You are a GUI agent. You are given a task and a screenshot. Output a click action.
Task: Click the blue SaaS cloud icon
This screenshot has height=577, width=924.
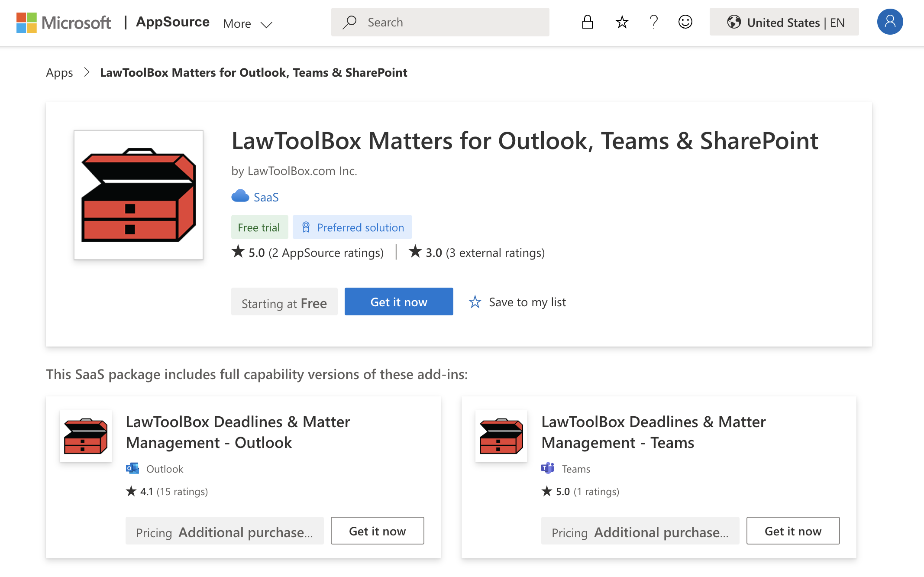click(x=240, y=197)
